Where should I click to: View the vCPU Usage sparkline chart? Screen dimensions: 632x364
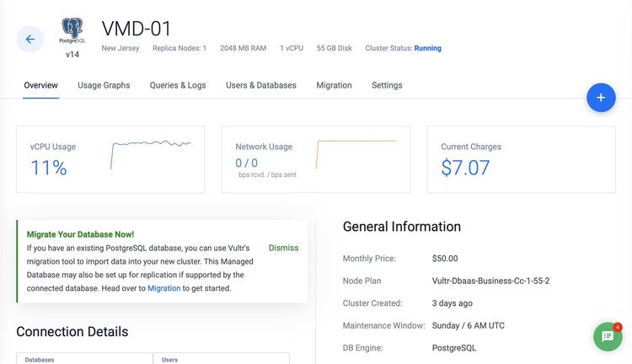click(x=151, y=154)
